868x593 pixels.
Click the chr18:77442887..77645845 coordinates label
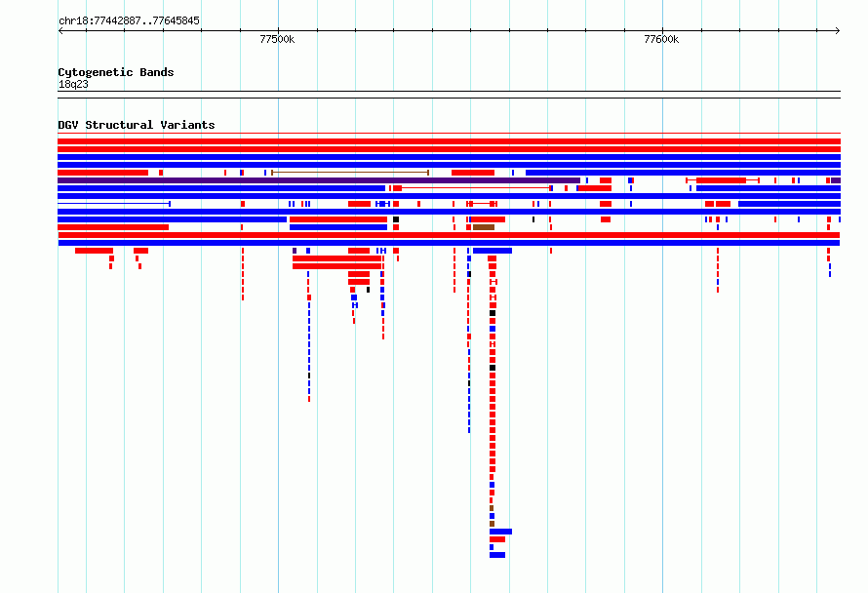tap(129, 20)
